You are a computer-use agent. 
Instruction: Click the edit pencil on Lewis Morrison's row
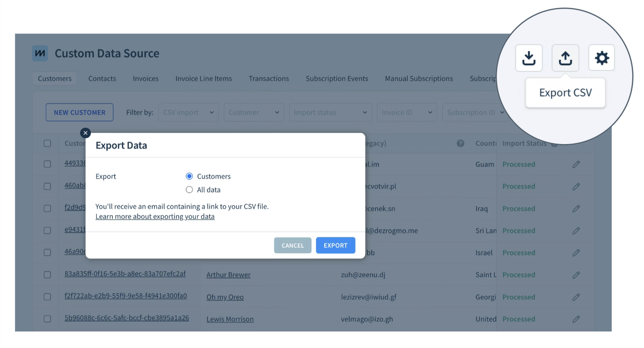(576, 319)
